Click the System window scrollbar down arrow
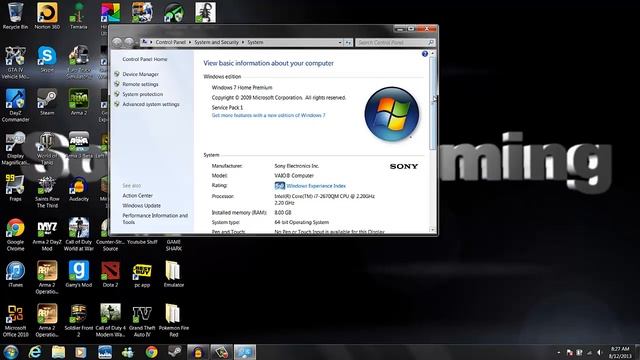Image resolution: width=640 pixels, height=360 pixels. pos(433,230)
